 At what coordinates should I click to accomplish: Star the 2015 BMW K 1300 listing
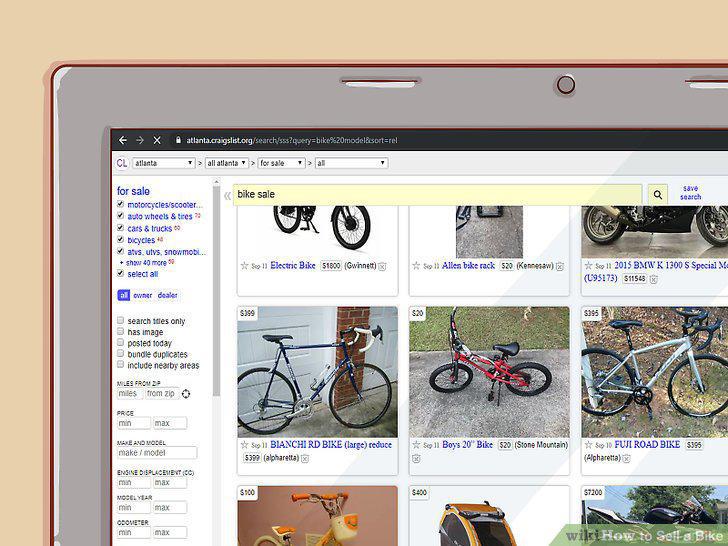tap(588, 266)
